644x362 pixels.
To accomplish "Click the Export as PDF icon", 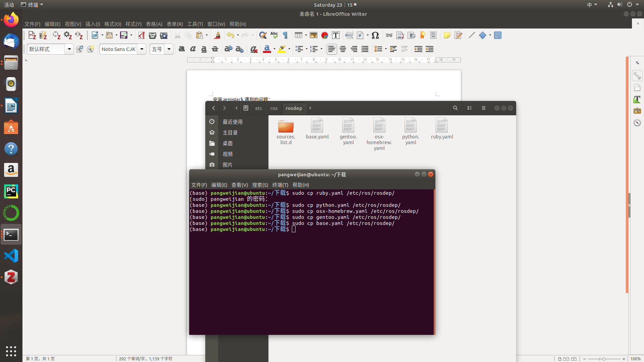I will pos(141,35).
